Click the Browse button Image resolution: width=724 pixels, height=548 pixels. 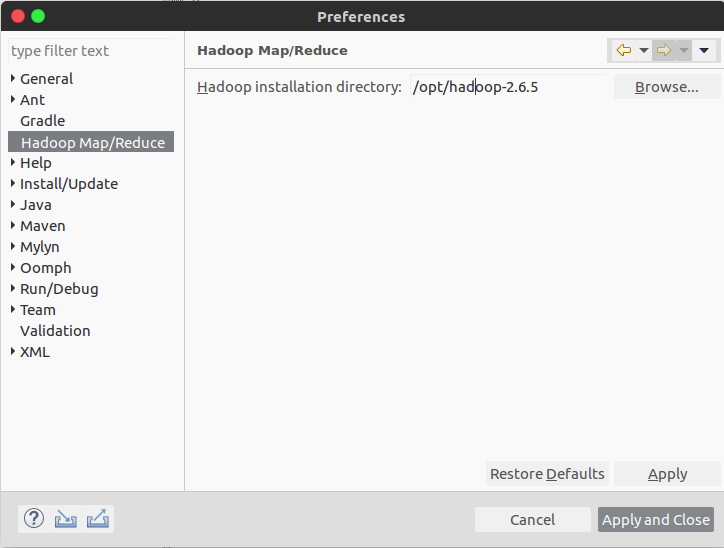tap(667, 87)
